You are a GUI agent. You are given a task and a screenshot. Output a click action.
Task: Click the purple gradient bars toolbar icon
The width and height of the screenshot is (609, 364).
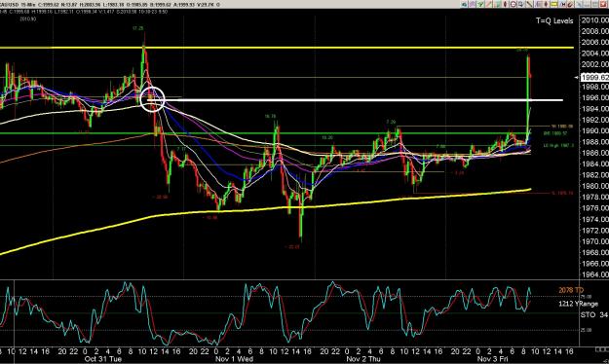[x=538, y=4]
